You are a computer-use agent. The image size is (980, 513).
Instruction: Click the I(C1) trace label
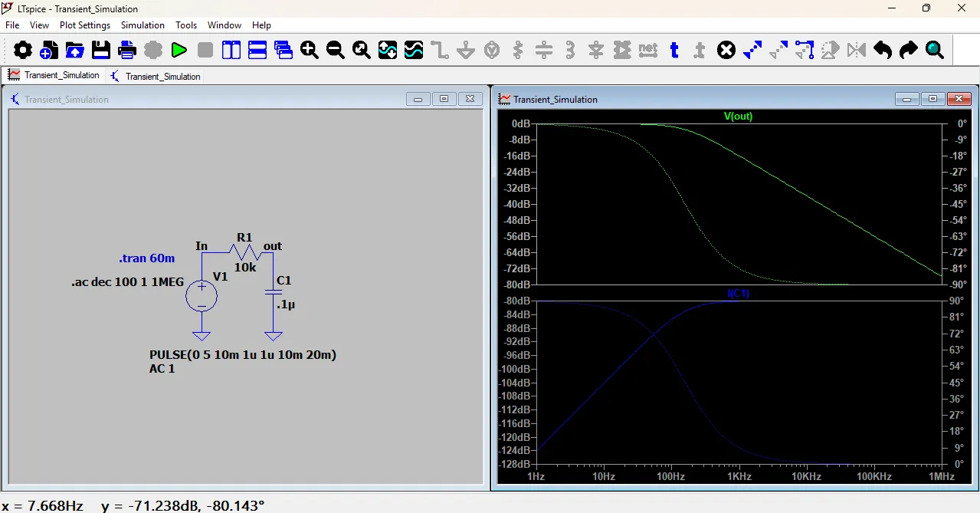tap(738, 294)
